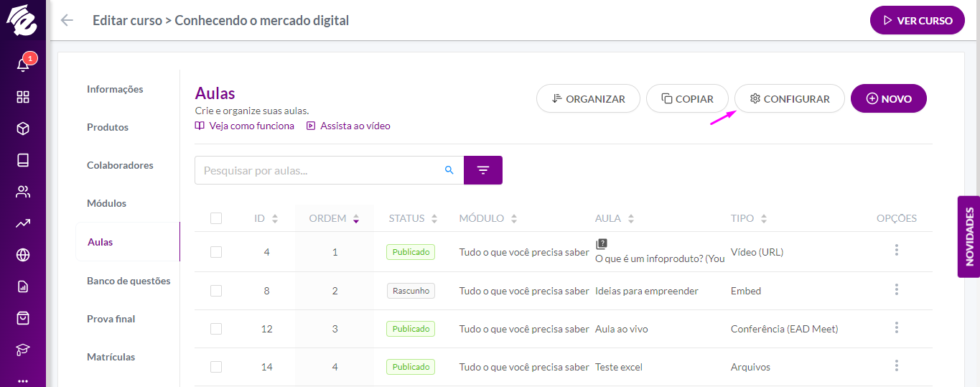Screen dimensions: 980x387
Task: Click the CONFIGURAR button
Action: click(790, 99)
